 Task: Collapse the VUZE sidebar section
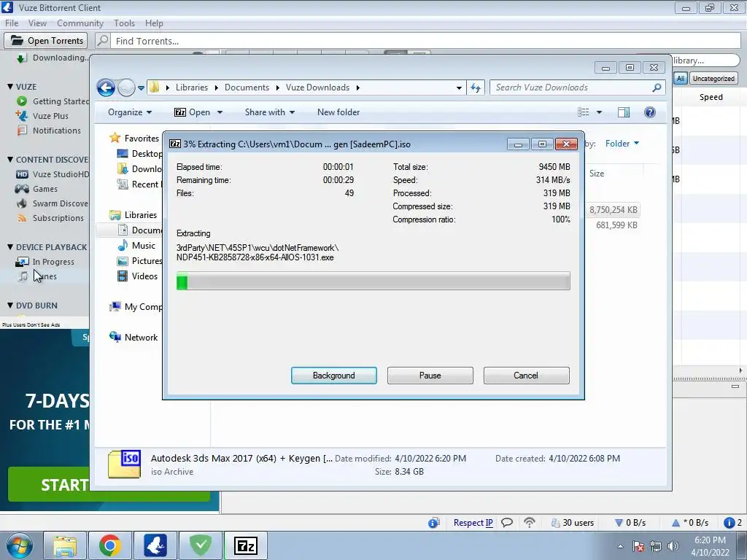10,87
